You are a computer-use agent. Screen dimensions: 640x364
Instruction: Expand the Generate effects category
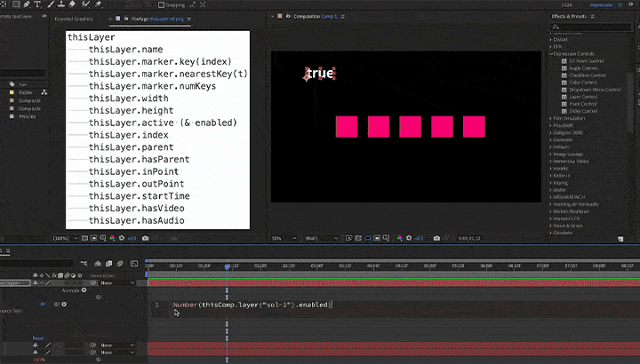click(x=550, y=139)
